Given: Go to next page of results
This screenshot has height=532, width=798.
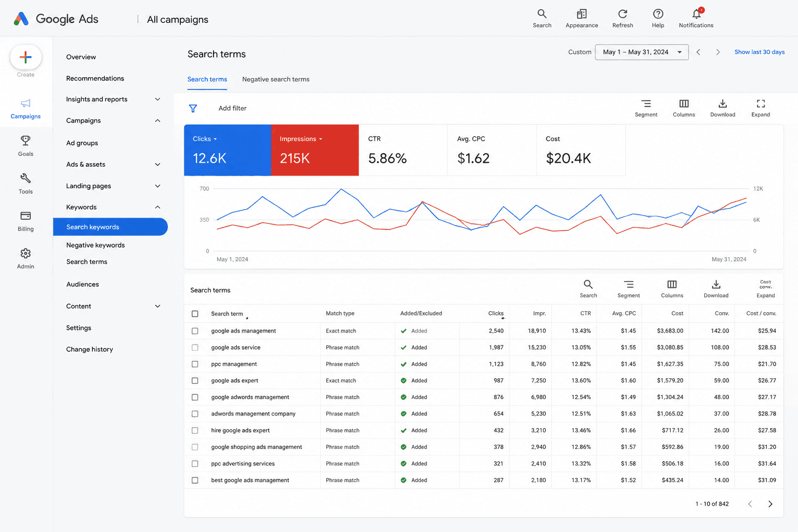Looking at the screenshot, I should (770, 504).
